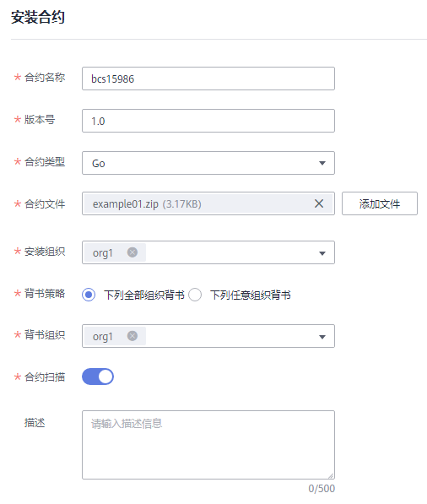This screenshot has height=504, width=427.
Task: Click the 描述 text area
Action: (x=208, y=445)
